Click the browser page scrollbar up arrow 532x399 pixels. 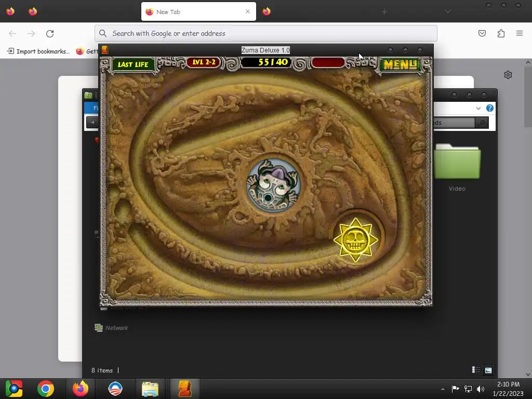(528, 62)
